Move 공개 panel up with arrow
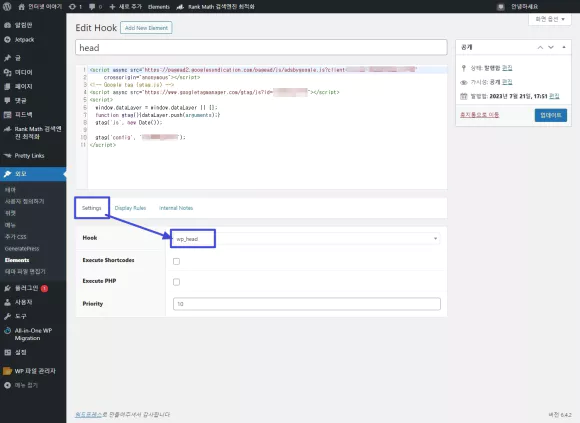This screenshot has width=580, height=423. click(540, 47)
